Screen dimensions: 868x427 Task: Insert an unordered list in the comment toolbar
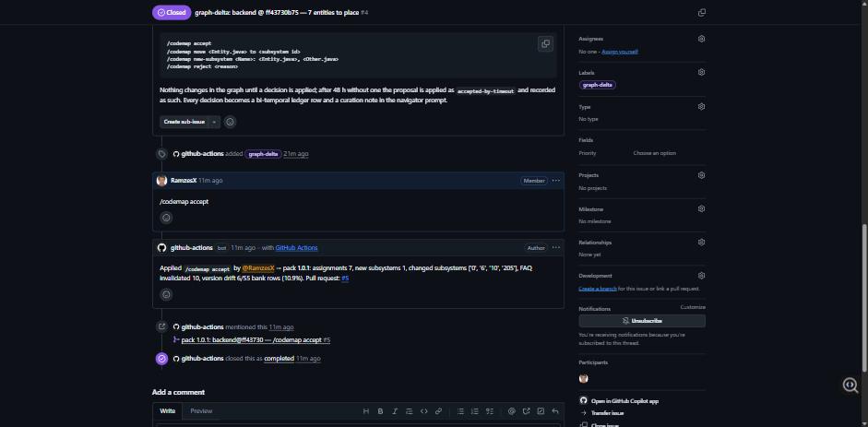coord(460,411)
